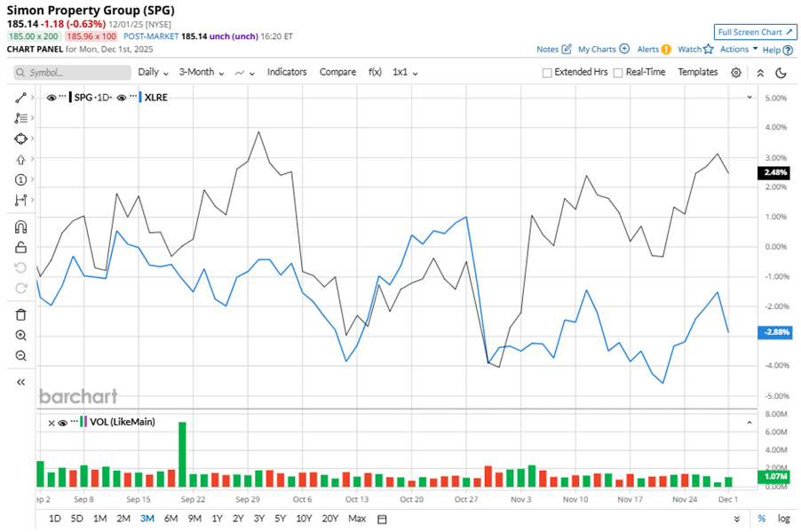Open the date range calendar icon
801x532 pixels.
(x=382, y=520)
